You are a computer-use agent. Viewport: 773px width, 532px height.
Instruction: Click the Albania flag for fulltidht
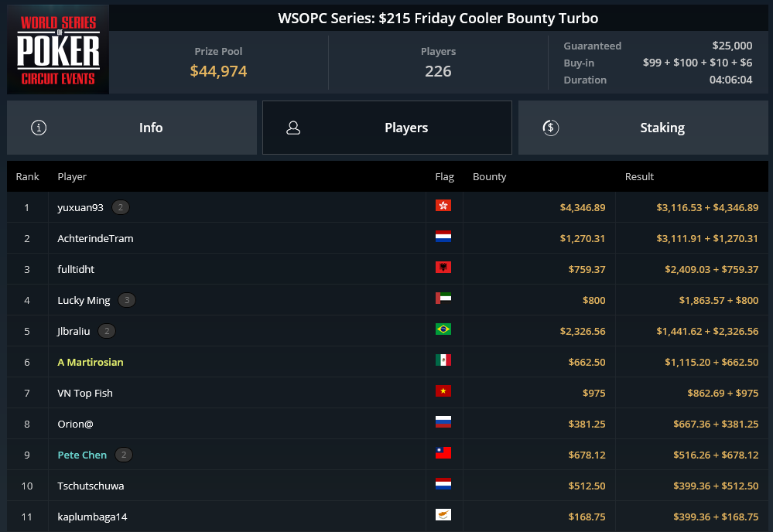[x=443, y=268]
